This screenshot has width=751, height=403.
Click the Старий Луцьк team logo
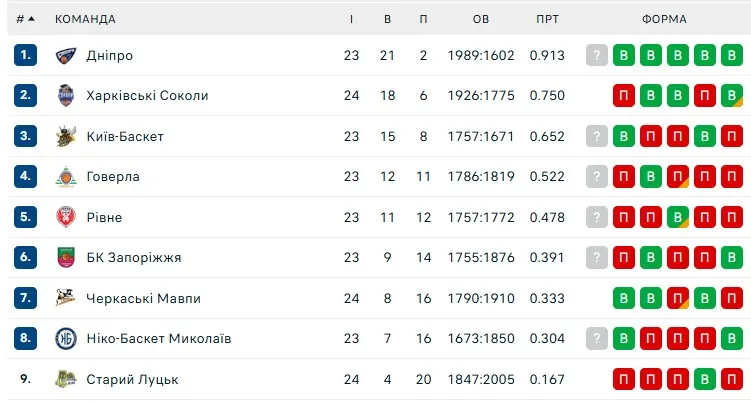tap(66, 379)
